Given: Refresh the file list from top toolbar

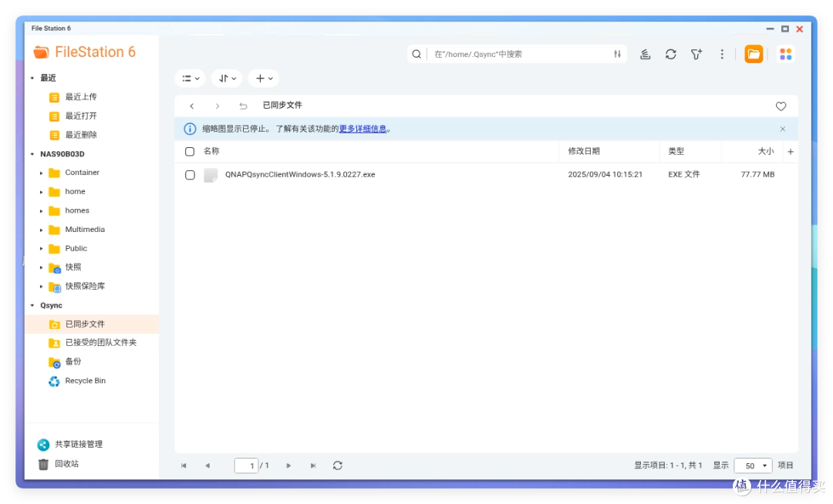Looking at the screenshot, I should (x=670, y=54).
